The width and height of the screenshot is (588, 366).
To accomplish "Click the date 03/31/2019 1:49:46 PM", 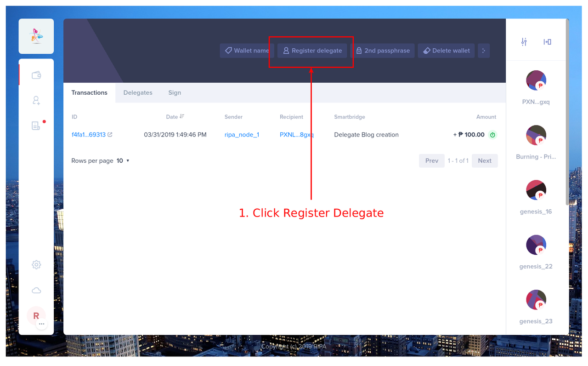I will [x=175, y=135].
